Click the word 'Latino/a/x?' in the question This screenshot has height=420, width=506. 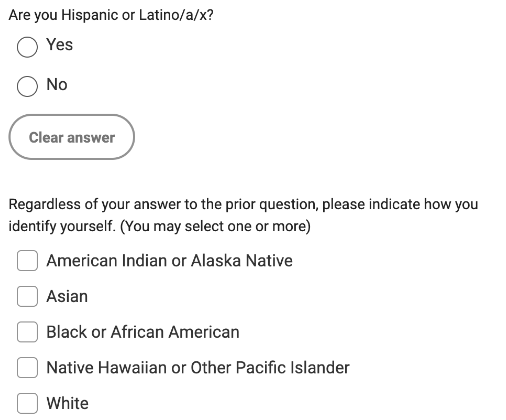pyautogui.click(x=176, y=15)
